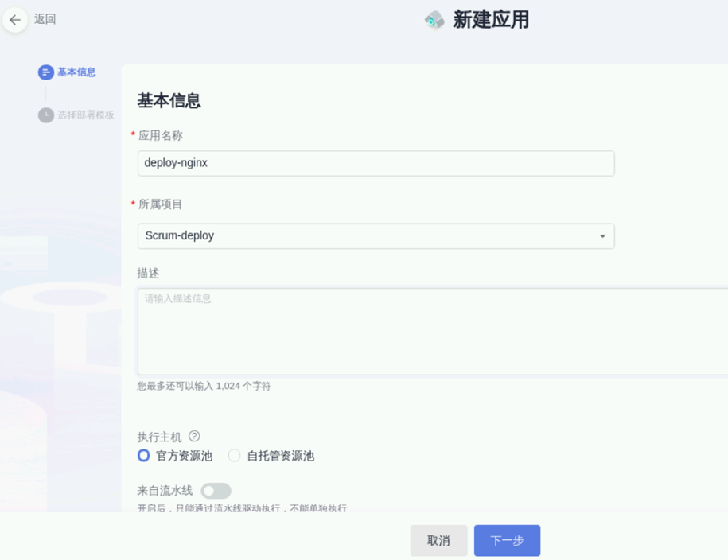
Task: Click the gray 选择部署模板 step clock icon
Action: tap(45, 115)
